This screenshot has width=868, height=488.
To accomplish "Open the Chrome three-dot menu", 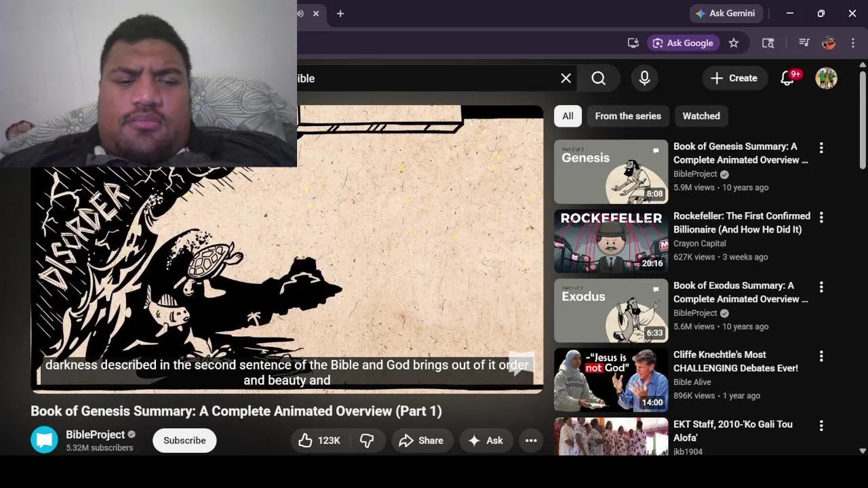I will coord(852,43).
